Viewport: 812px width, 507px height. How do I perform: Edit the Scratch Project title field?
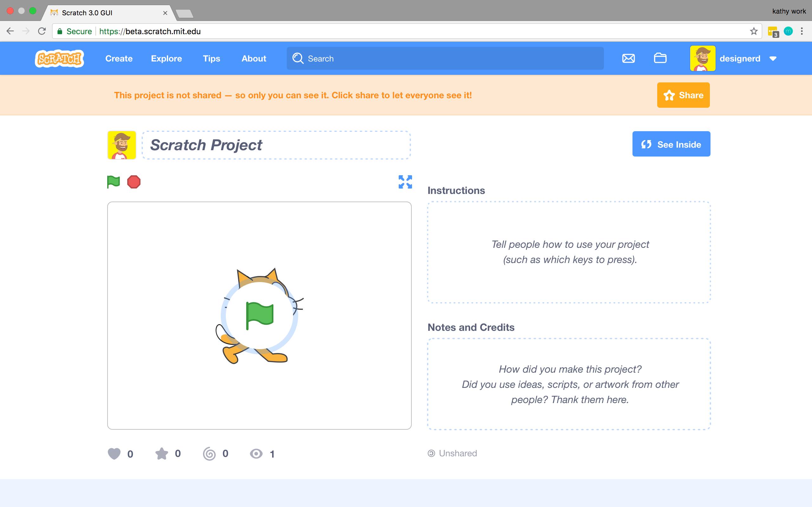click(x=276, y=145)
